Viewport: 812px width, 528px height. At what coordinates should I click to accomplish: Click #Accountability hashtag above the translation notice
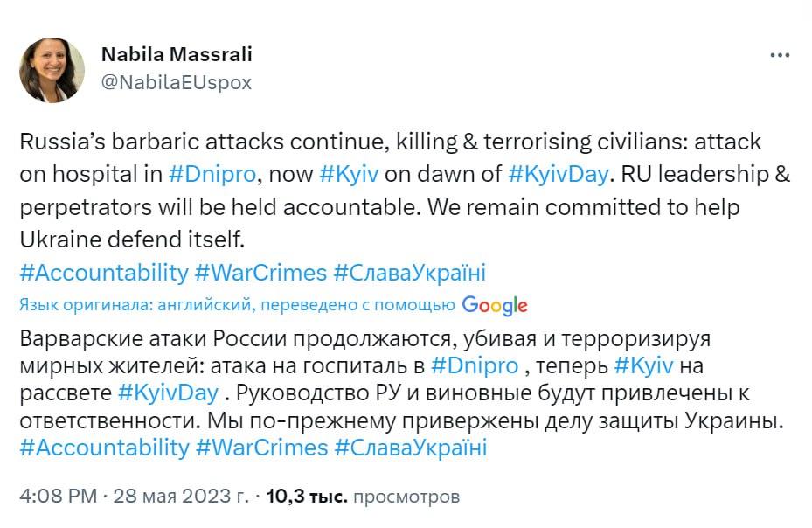pos(103,273)
